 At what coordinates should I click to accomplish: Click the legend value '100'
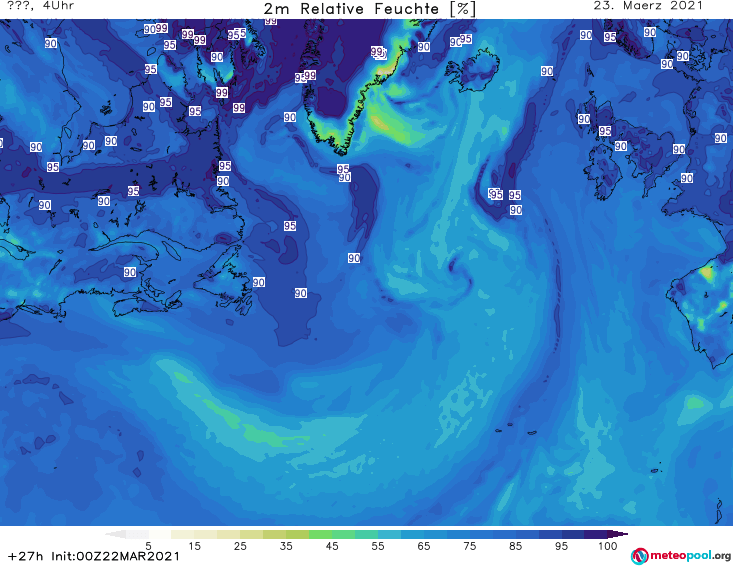pos(608,546)
